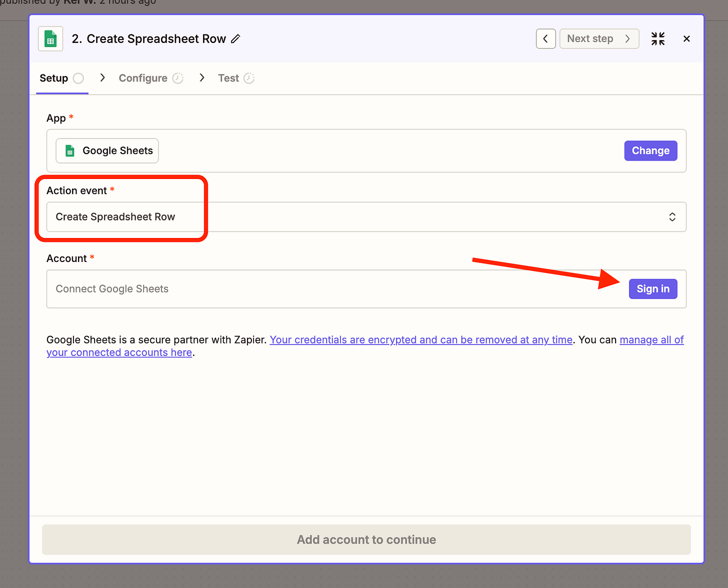Collapse the panel with the shrink arrows icon
The width and height of the screenshot is (728, 588).
click(x=658, y=38)
